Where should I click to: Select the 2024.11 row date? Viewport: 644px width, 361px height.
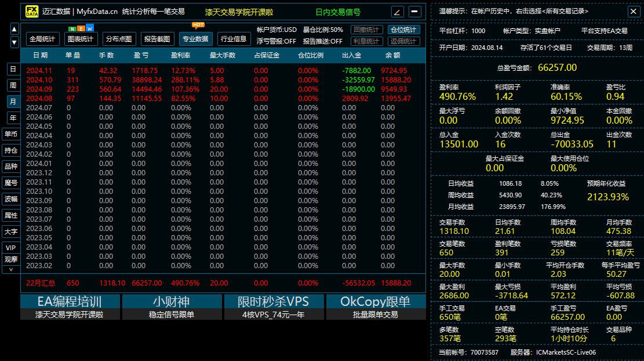(x=39, y=71)
